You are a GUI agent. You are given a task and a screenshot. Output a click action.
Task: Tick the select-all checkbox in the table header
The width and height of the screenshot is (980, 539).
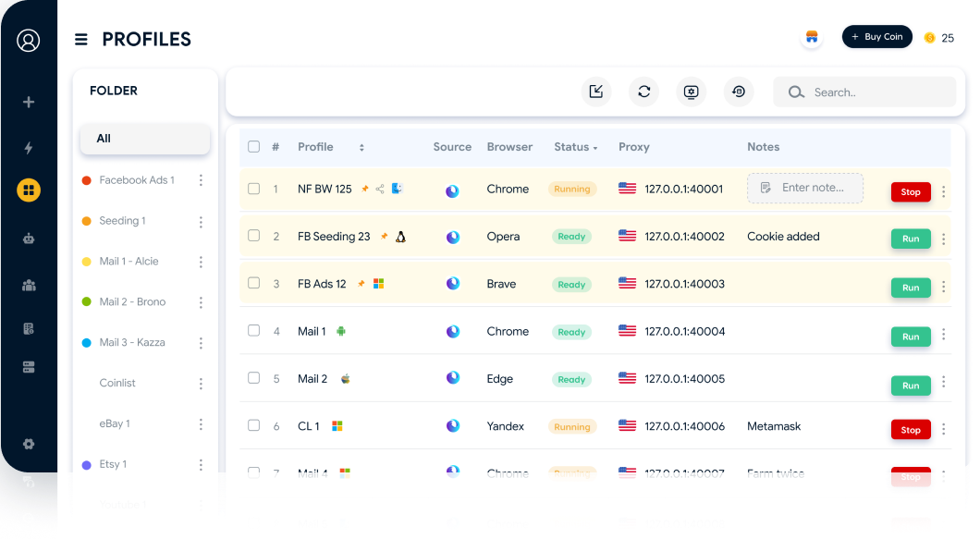pos(253,146)
